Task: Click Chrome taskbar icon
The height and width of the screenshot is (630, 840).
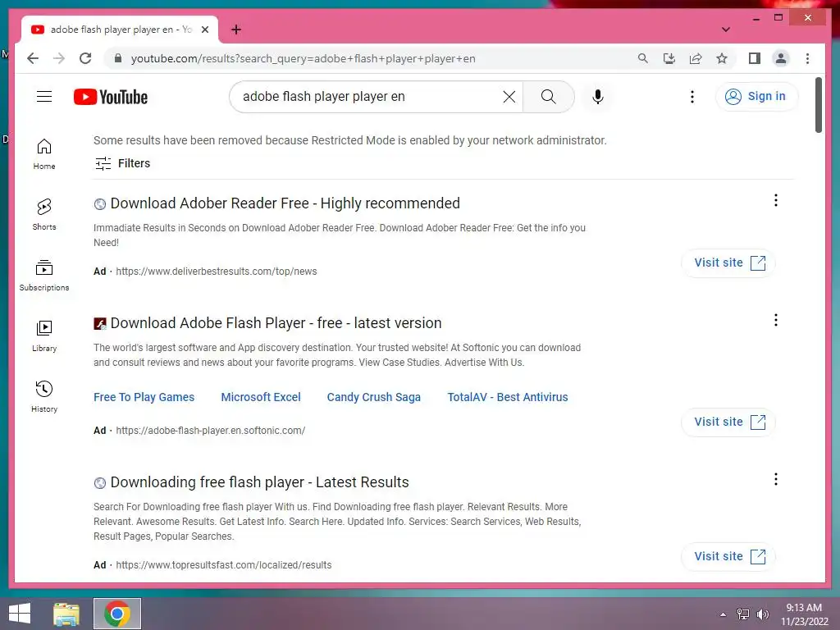Action: 117,614
